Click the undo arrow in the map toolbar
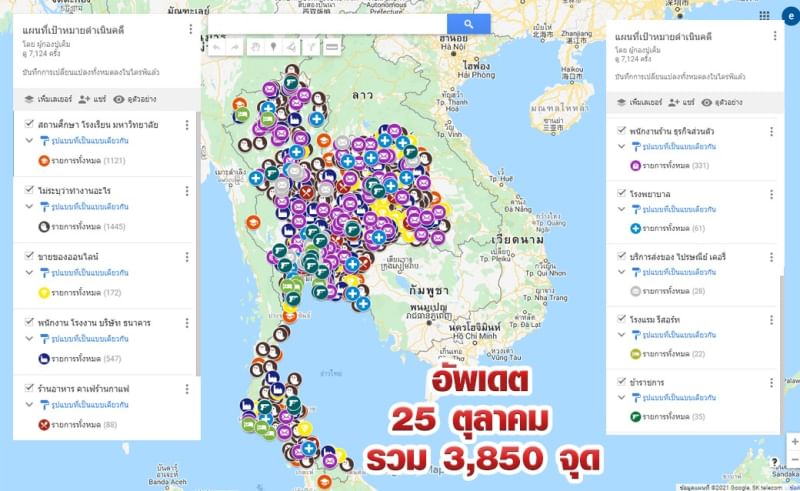800x491 pixels. [x=217, y=47]
